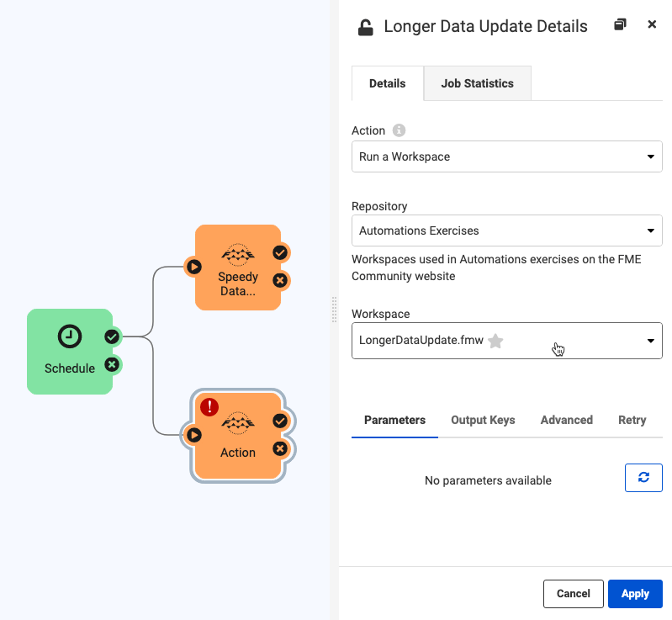The height and width of the screenshot is (620, 672).
Task: Open the Workspace dropdown list
Action: coord(649,341)
